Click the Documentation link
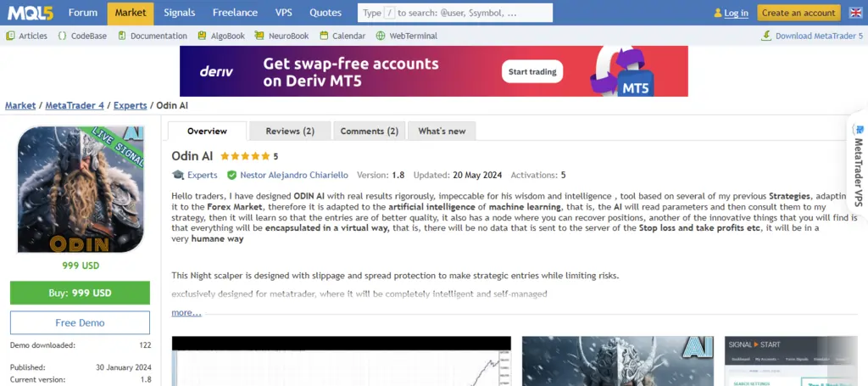This screenshot has width=868, height=386. pos(159,36)
